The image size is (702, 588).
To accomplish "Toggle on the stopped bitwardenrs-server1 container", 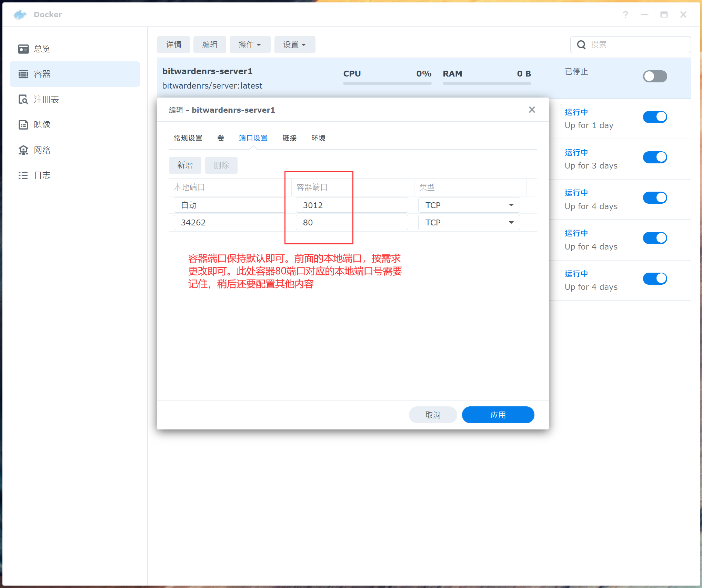I will click(655, 76).
